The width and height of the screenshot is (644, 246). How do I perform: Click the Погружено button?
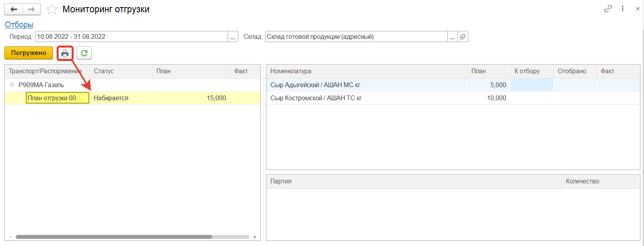[x=28, y=53]
